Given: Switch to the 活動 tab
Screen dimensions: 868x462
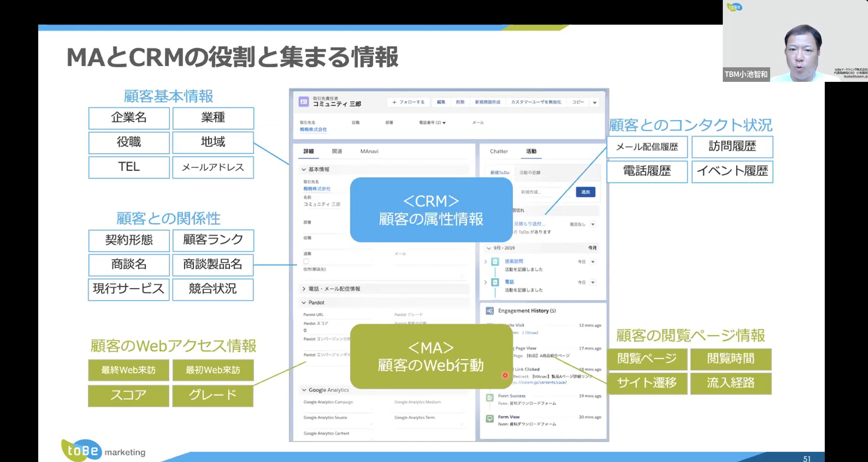Looking at the screenshot, I should point(531,151).
